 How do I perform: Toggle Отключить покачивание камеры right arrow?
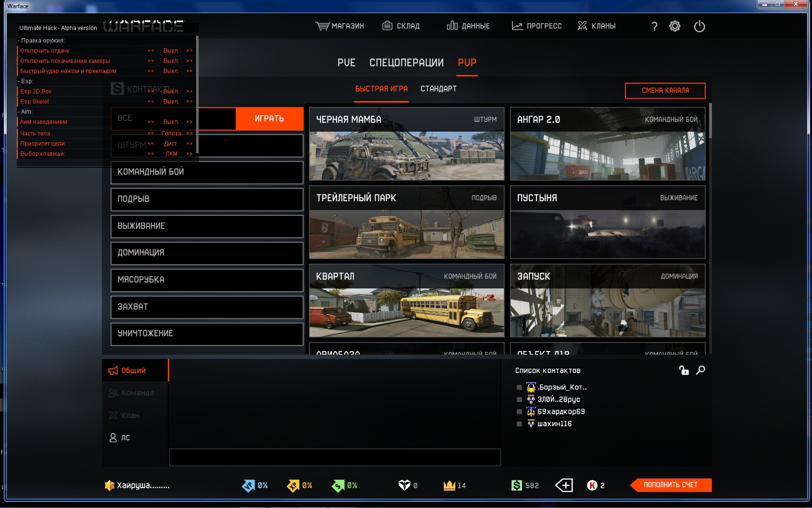tap(189, 61)
